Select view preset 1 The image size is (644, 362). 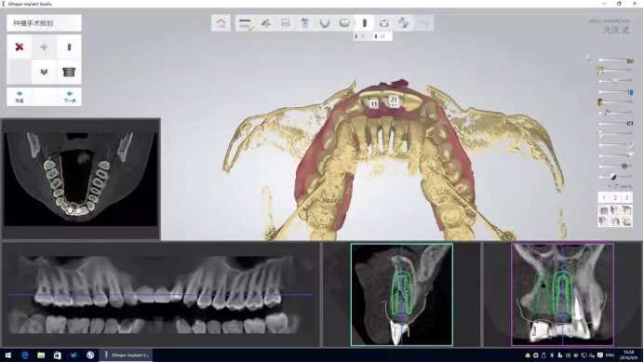tap(603, 197)
